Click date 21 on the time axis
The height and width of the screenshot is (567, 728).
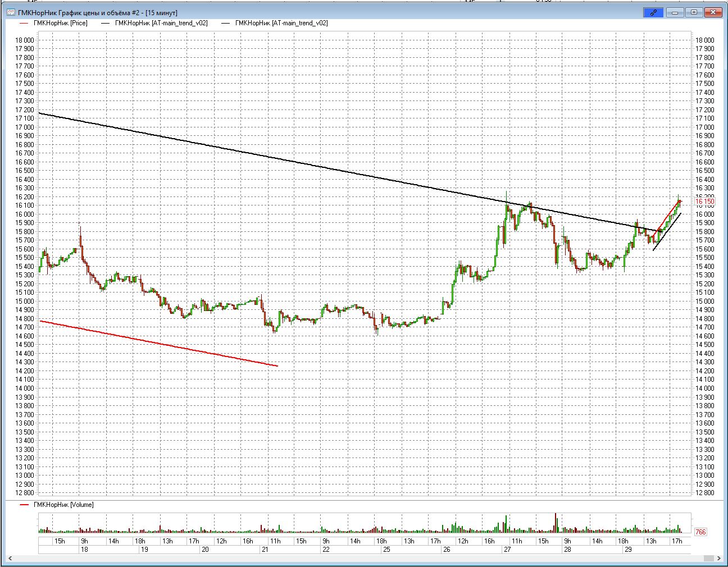(x=265, y=550)
